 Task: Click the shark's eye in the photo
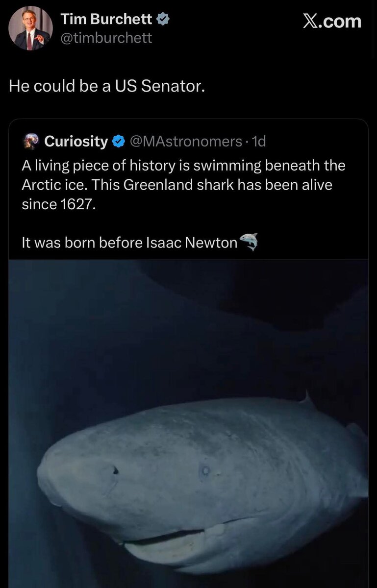click(206, 471)
